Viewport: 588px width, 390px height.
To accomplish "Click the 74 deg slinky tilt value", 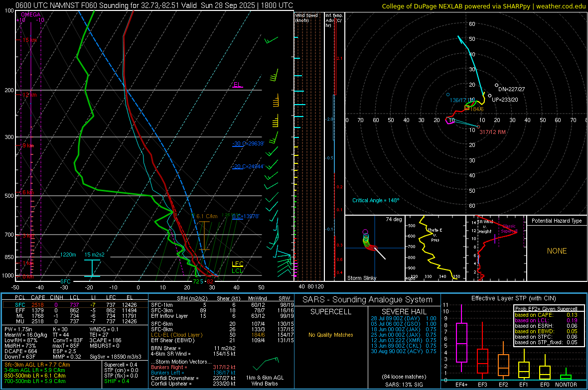I will tap(394, 219).
